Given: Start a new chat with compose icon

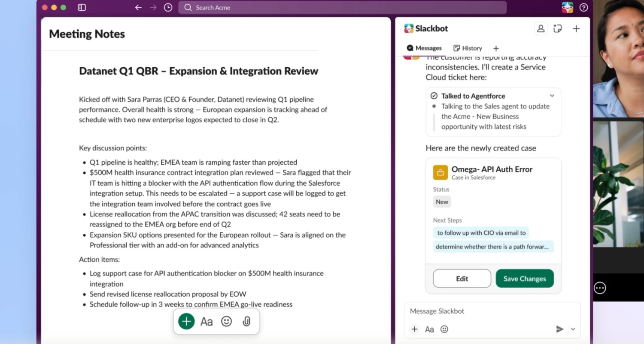Looking at the screenshot, I should [558, 28].
